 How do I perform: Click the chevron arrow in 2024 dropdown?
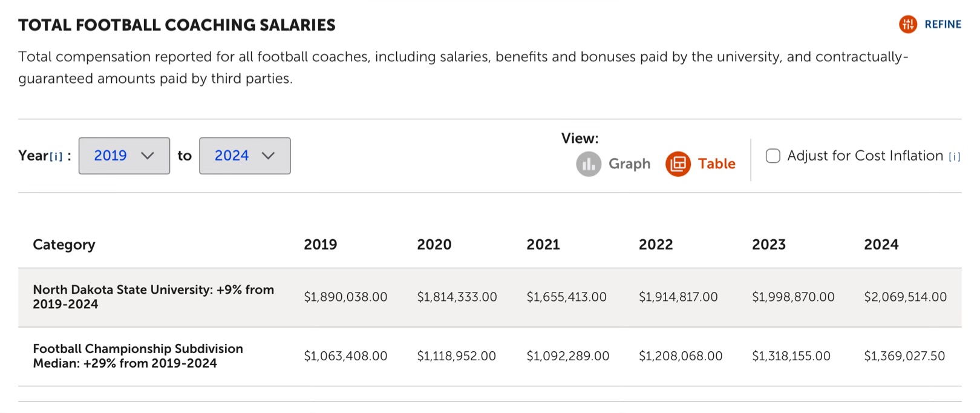pos(268,156)
